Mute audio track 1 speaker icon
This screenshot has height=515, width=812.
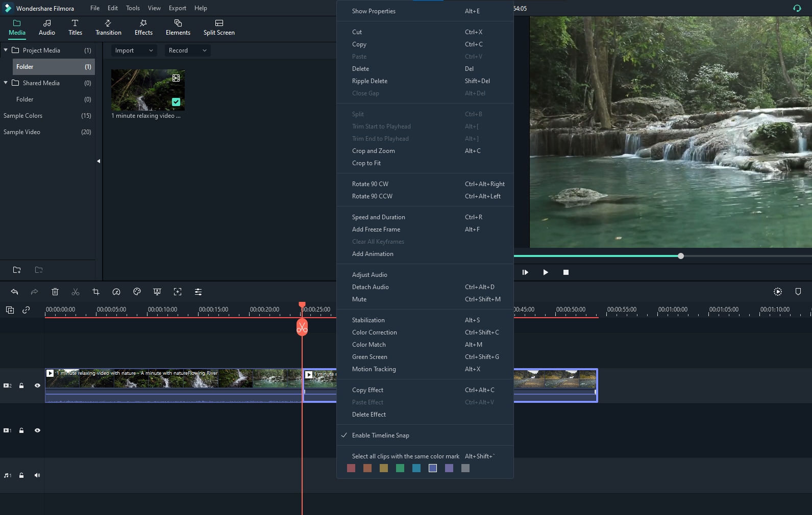pos(37,475)
